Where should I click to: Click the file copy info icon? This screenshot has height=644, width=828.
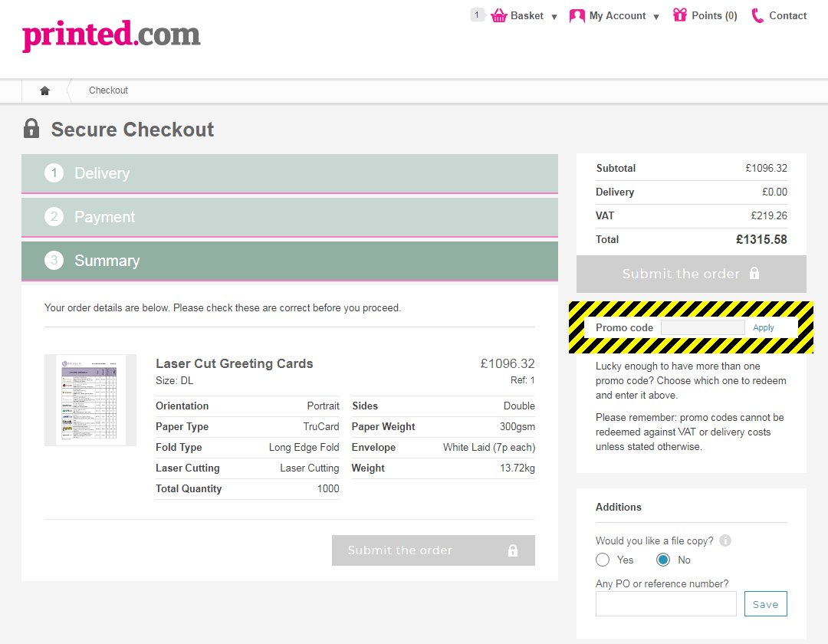pos(725,540)
